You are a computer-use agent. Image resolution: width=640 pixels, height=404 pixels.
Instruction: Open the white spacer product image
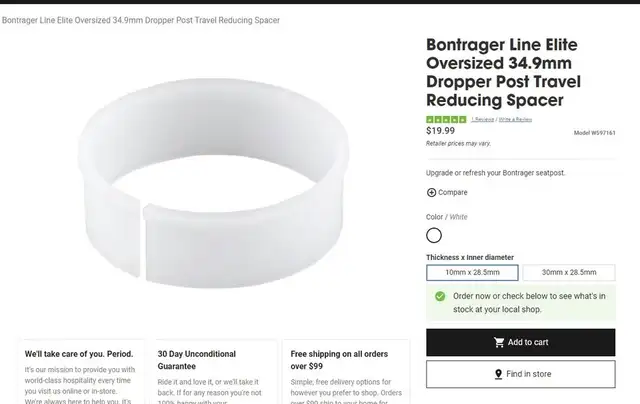tap(213, 183)
